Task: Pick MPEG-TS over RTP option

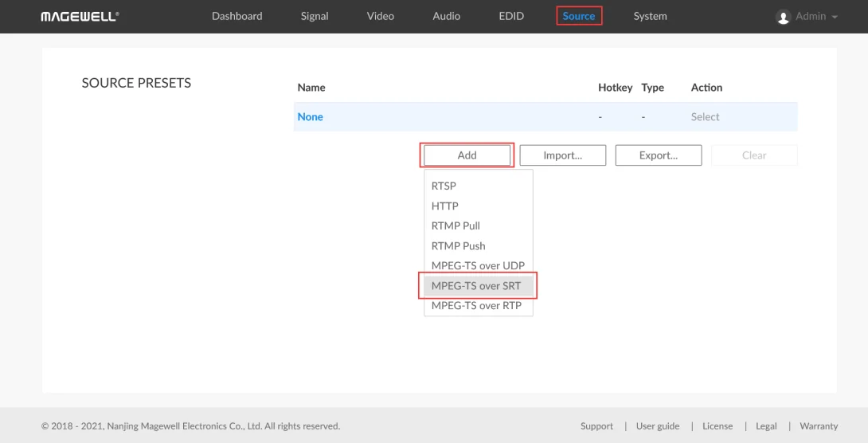Action: (x=479, y=306)
